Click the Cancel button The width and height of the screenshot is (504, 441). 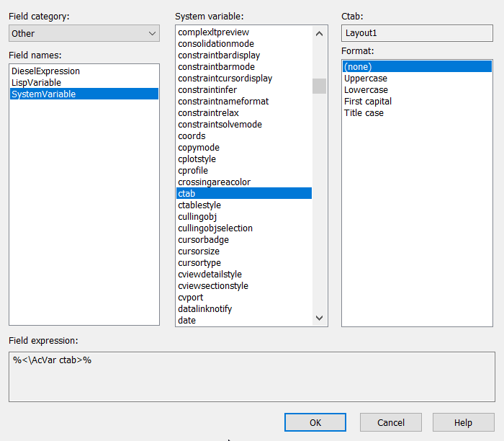tap(390, 422)
